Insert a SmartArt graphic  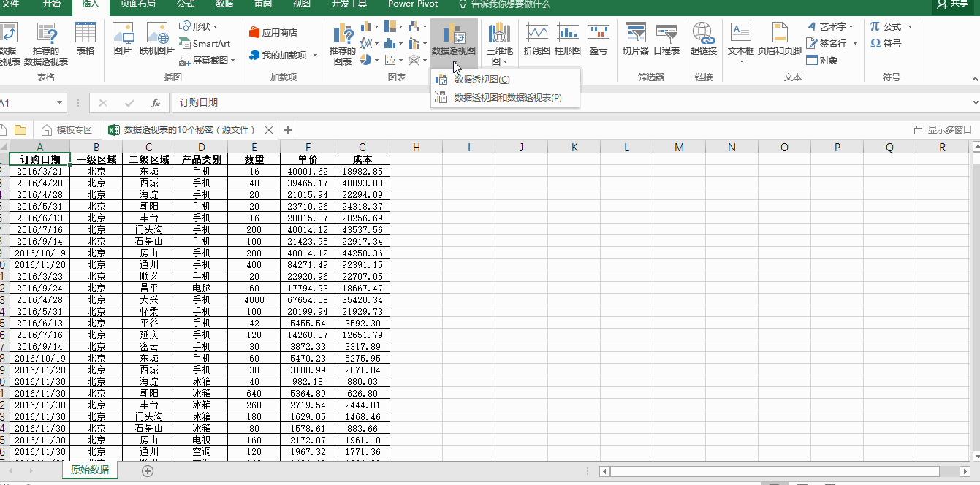[205, 43]
